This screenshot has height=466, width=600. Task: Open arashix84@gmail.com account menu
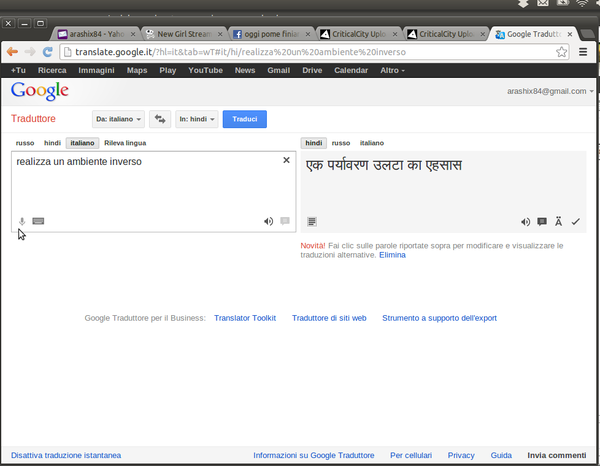pyautogui.click(x=550, y=91)
